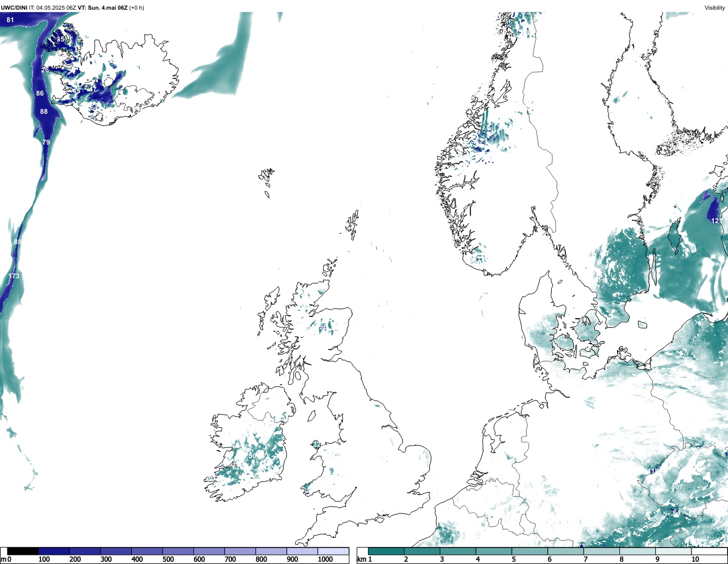
Task: Click the swatch between 800 and 900 m
Action: click(271, 551)
